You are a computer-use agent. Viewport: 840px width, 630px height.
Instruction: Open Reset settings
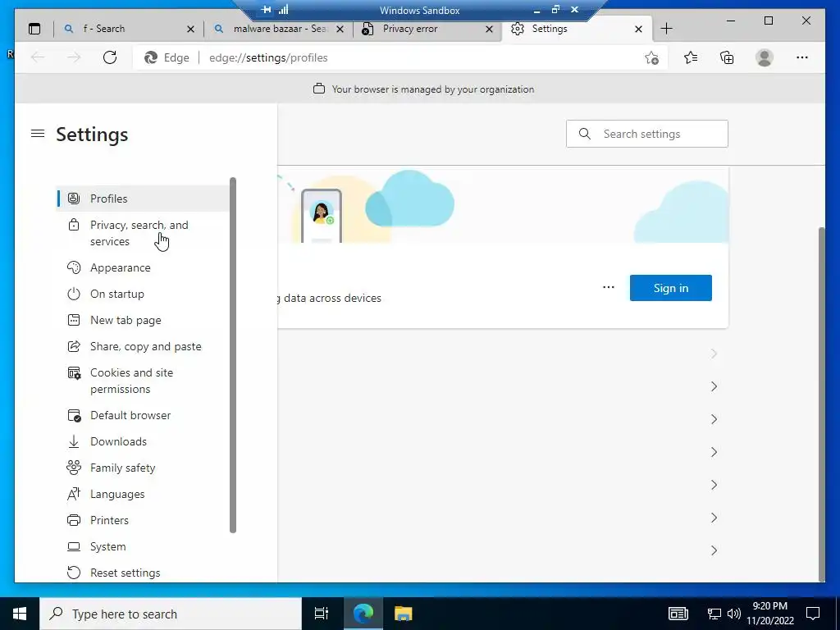143,573
